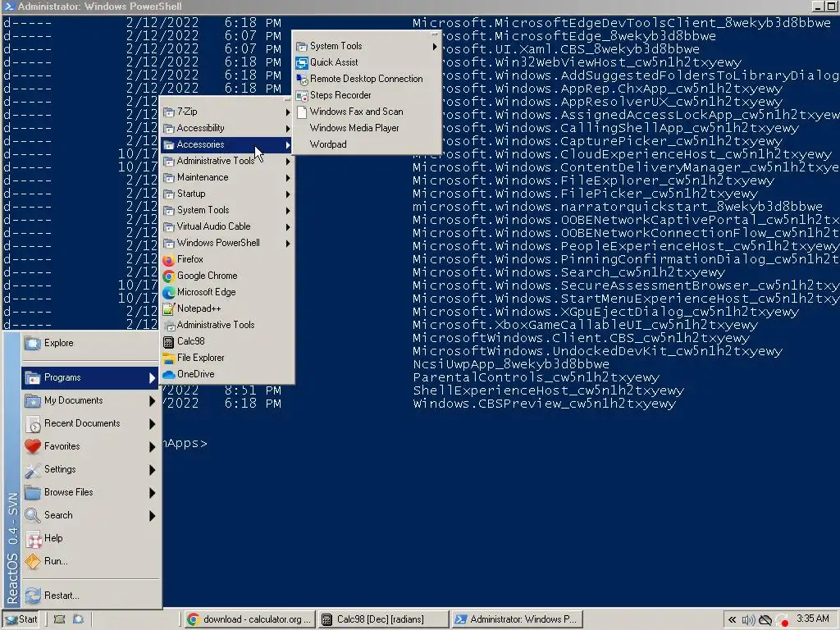The image size is (840, 630).
Task: Click the 7-Zip folder icon
Action: pyautogui.click(x=169, y=112)
